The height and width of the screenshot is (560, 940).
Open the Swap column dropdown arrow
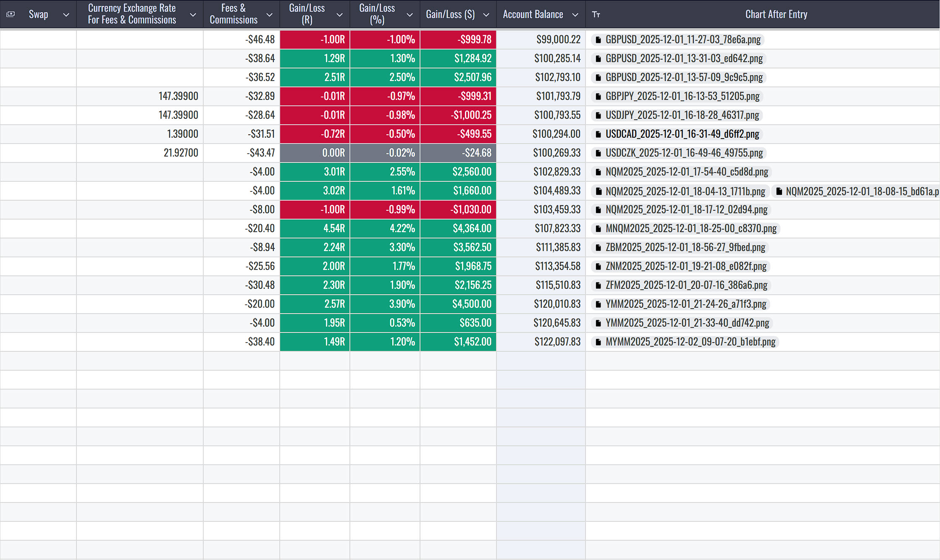coord(66,15)
